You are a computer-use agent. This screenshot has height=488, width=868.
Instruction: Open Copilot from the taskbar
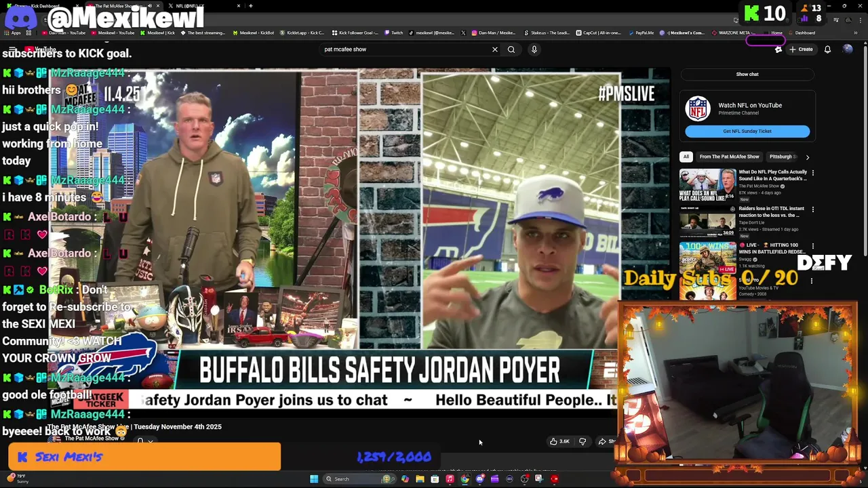pyautogui.click(x=405, y=479)
